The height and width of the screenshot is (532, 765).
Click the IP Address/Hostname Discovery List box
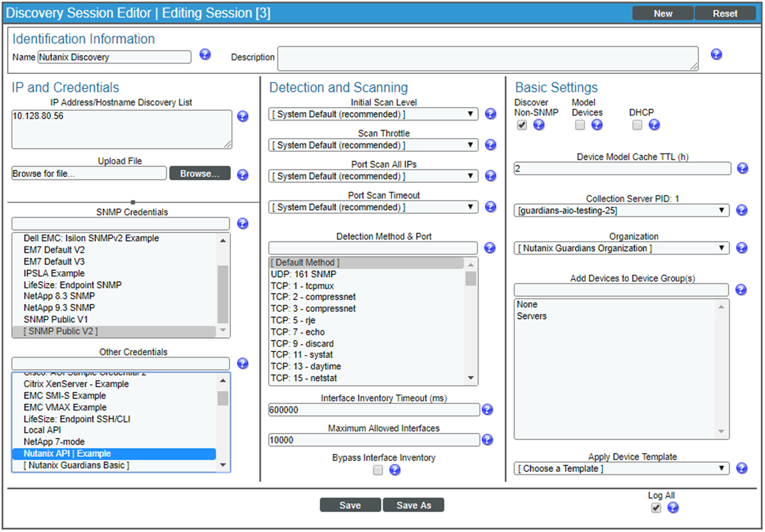pyautogui.click(x=121, y=129)
